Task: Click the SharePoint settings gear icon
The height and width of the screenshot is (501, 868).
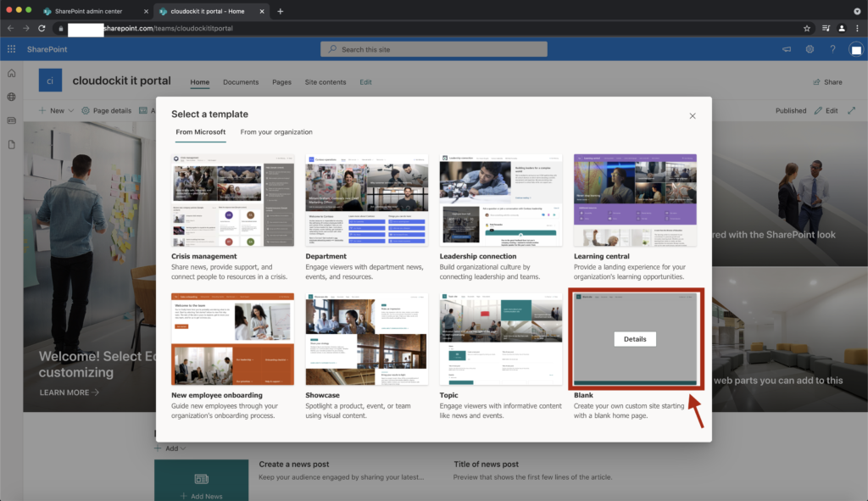Action: [810, 49]
